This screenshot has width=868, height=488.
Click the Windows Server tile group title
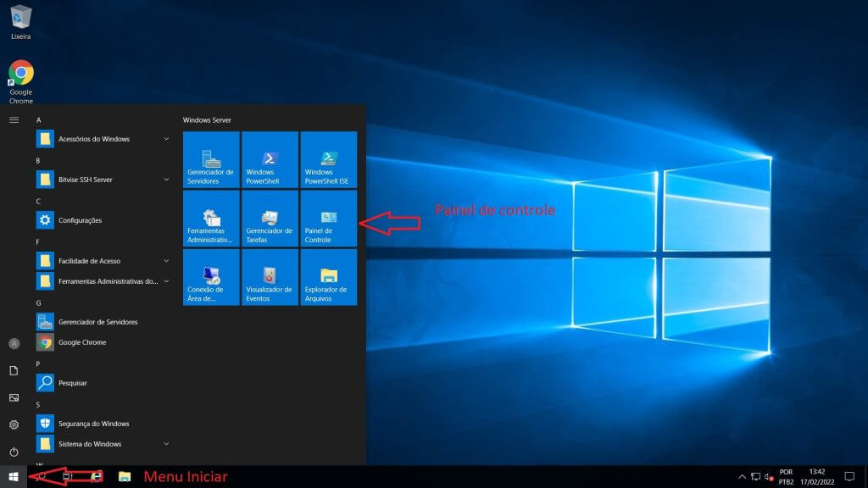click(207, 120)
